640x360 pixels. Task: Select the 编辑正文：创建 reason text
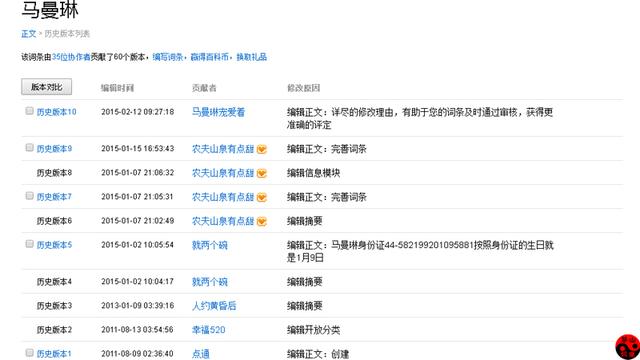point(318,354)
